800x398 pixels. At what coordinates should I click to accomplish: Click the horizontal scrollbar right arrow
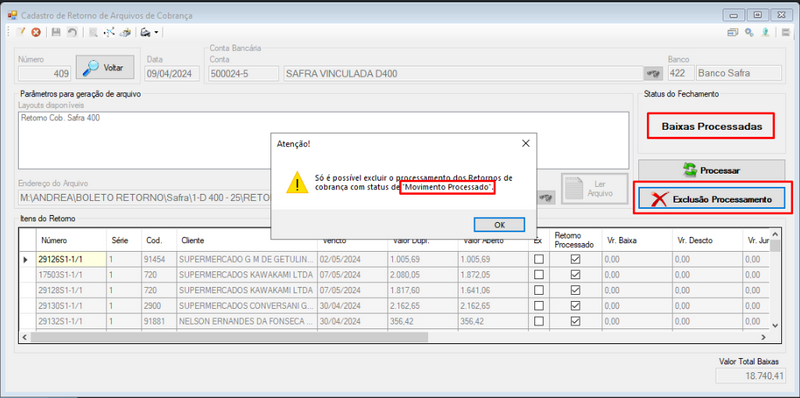(x=763, y=337)
